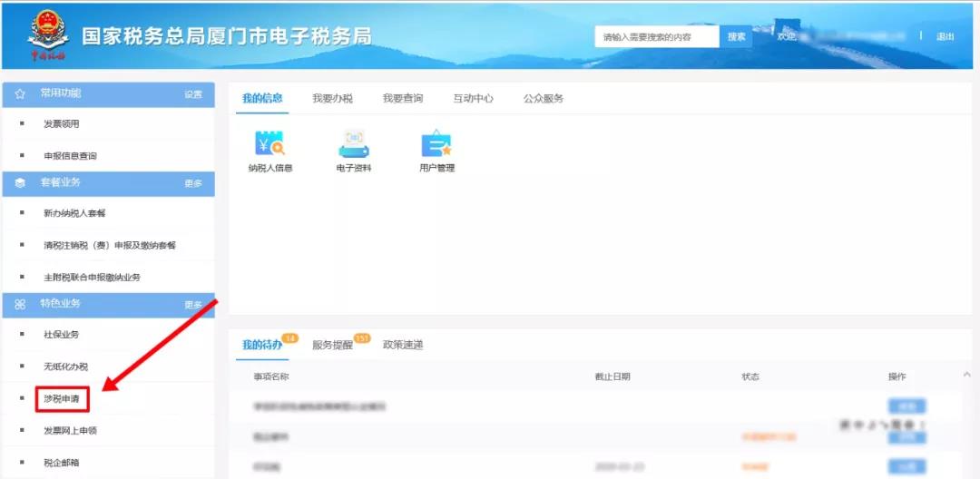The height and width of the screenshot is (479, 980).
Task: Open 新办纳税人套餐
Action: click(x=74, y=213)
